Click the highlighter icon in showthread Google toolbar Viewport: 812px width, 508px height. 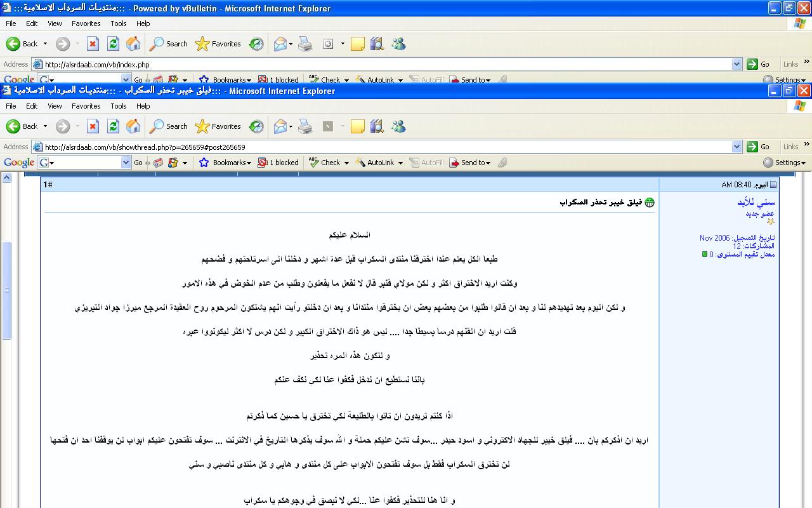coord(502,163)
